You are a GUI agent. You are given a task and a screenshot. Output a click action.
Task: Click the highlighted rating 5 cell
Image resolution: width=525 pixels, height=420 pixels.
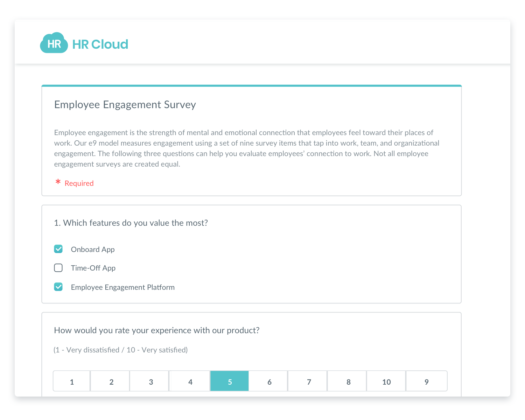(x=230, y=381)
